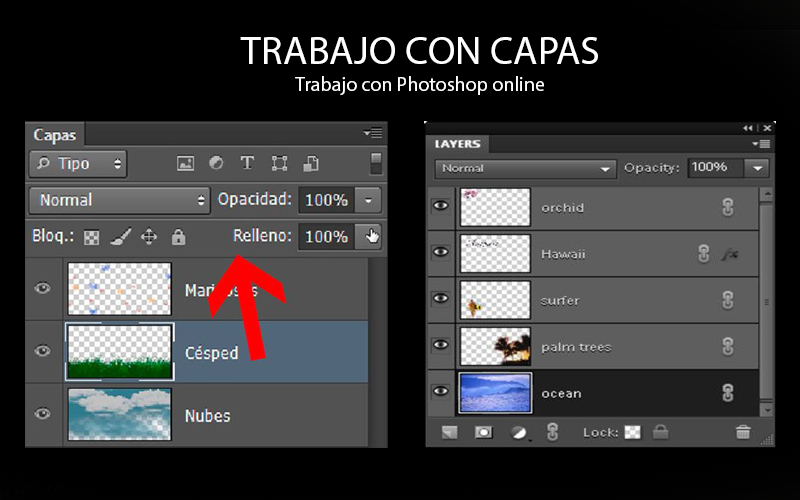800x500 pixels.
Task: Click the link icon on orchid layer
Action: point(729,208)
